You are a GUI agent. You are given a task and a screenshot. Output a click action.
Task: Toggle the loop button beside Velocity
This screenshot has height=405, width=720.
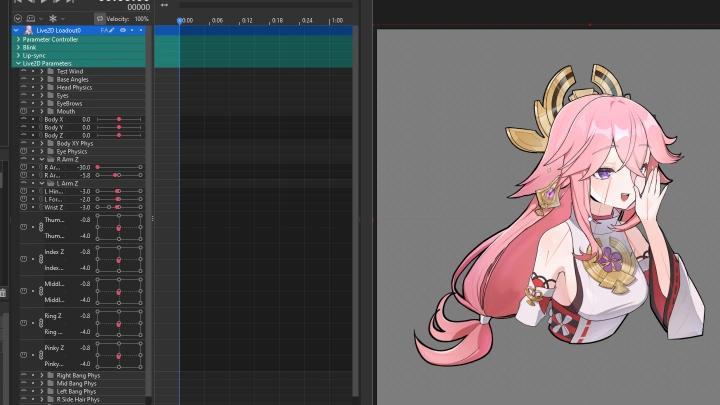(100, 19)
